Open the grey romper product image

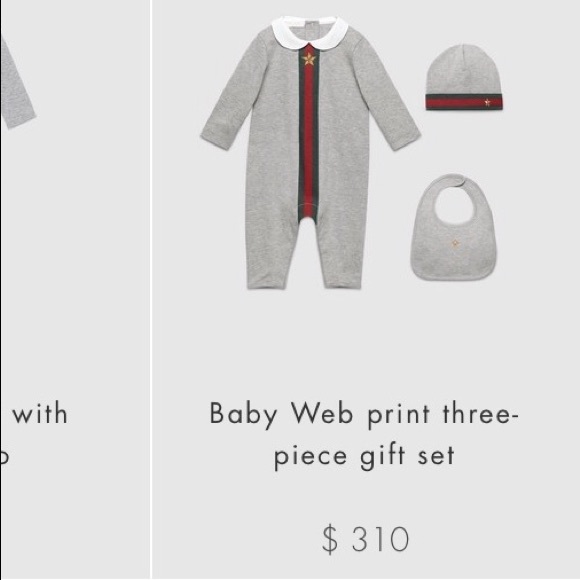click(310, 152)
